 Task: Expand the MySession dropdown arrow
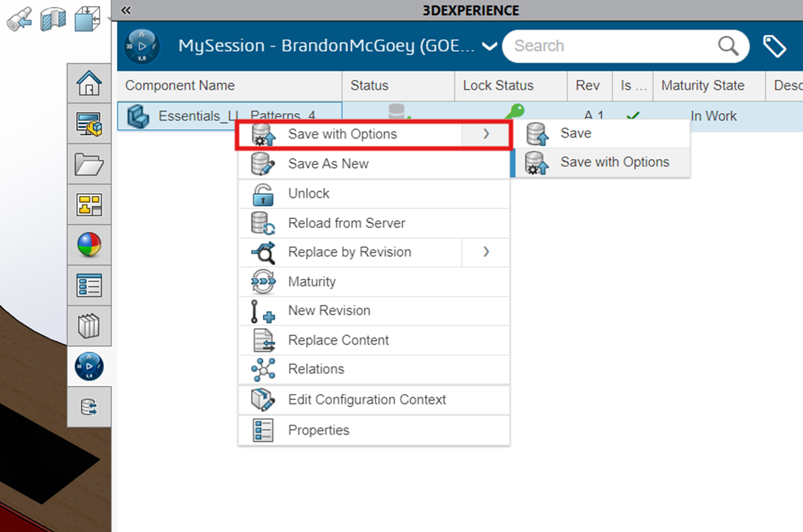489,46
